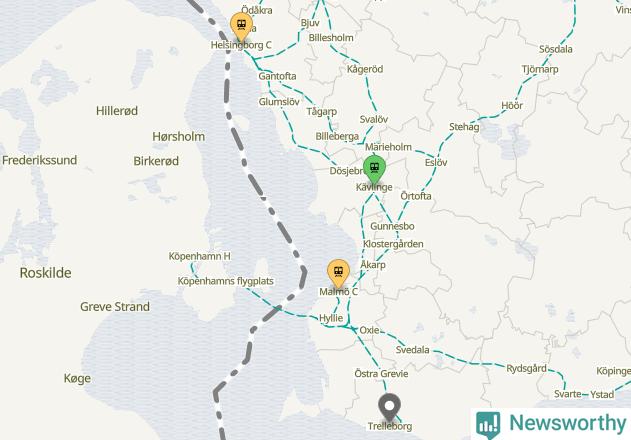Viewport: 631px width, 440px height.
Task: Select the Kågeröd station label
Action: tap(365, 69)
